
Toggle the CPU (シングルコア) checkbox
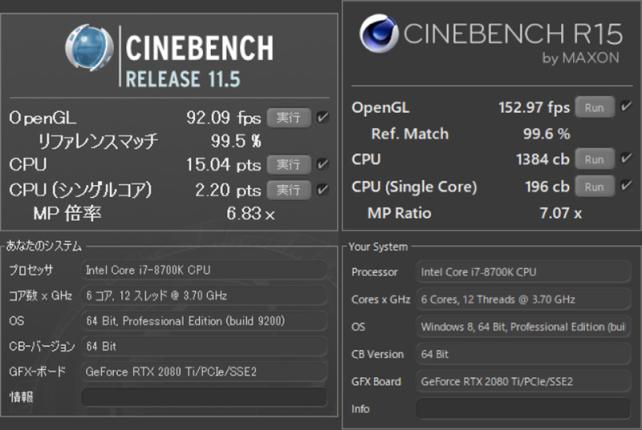pos(322,189)
